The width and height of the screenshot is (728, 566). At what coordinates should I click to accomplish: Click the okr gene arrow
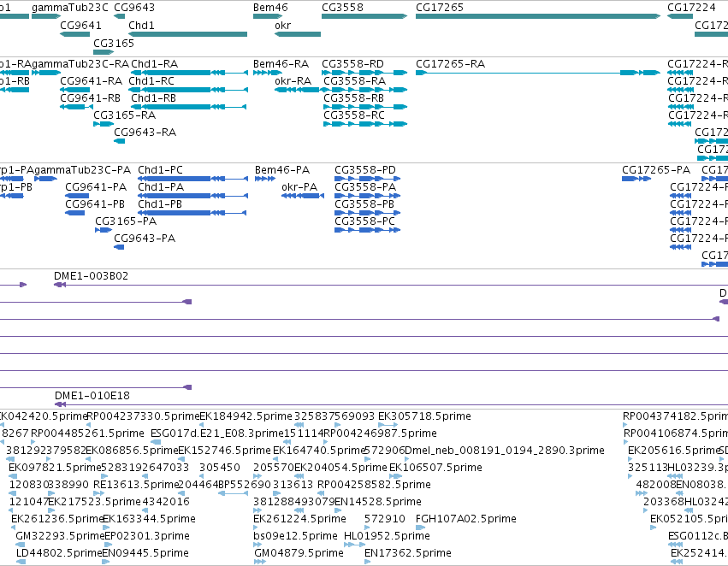[x=298, y=34]
